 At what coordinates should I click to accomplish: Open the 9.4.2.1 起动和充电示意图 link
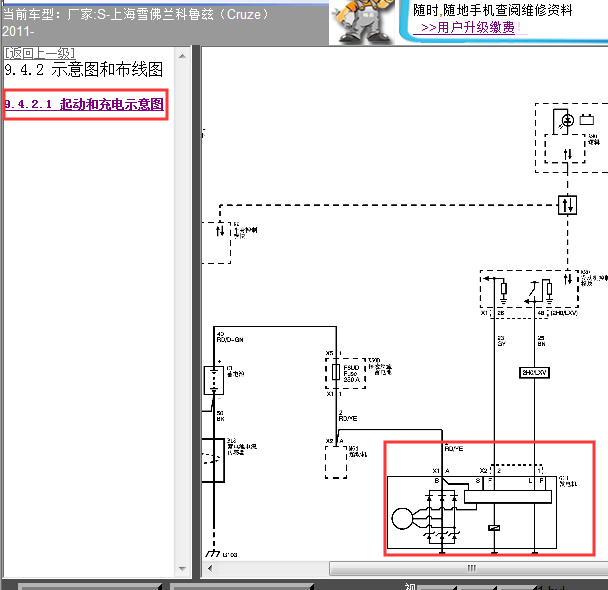click(x=84, y=104)
